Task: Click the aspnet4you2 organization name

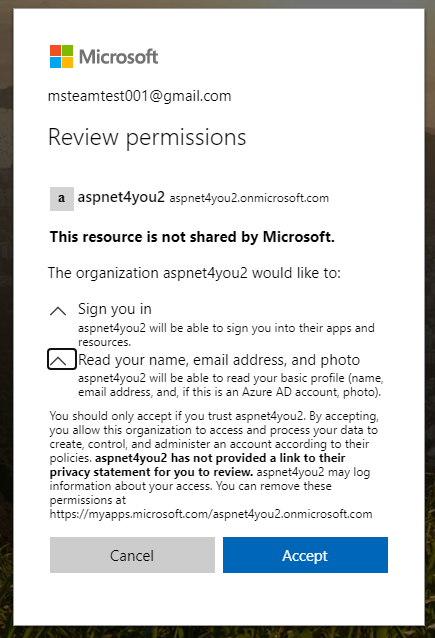Action: point(121,197)
